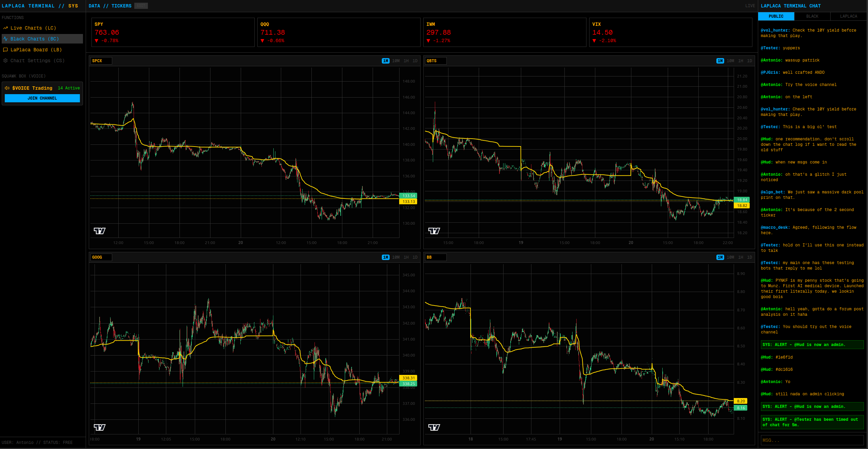Click the @macro_desk username in chat

click(775, 227)
